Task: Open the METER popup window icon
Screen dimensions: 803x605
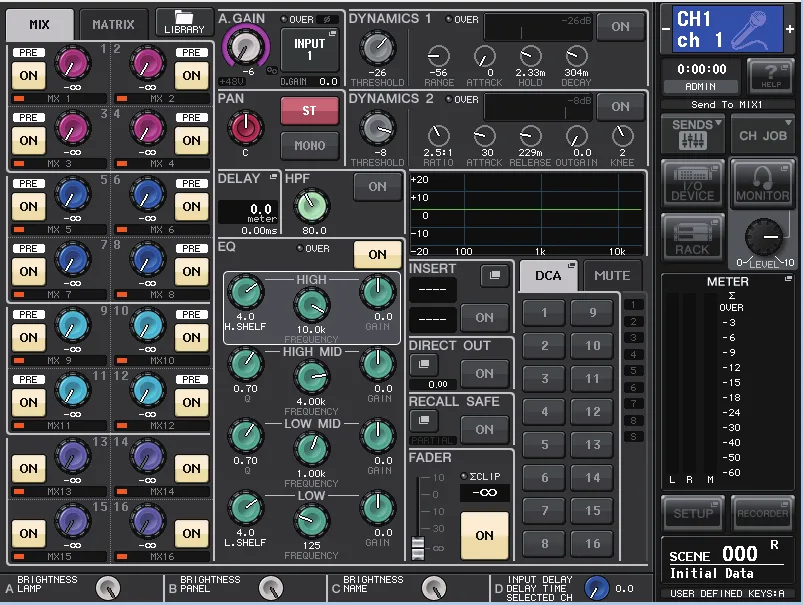Action: pos(788,279)
